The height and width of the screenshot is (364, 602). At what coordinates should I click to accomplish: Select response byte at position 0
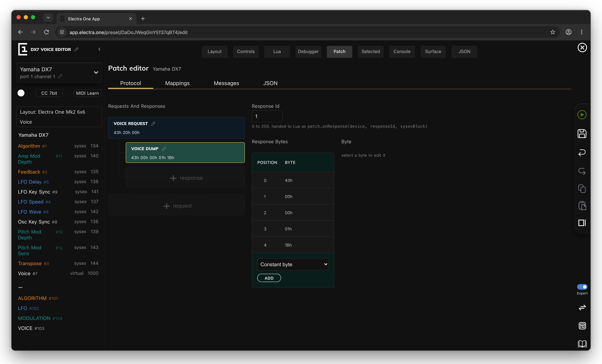pos(293,180)
